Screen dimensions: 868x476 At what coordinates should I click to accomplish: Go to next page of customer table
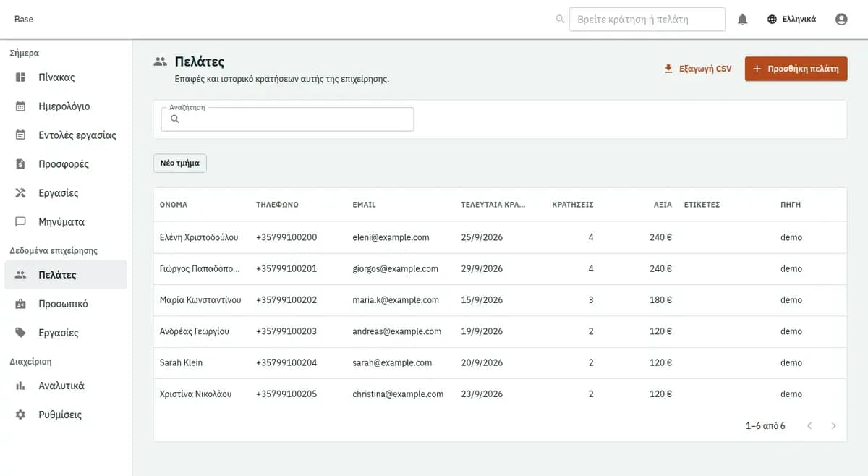833,426
